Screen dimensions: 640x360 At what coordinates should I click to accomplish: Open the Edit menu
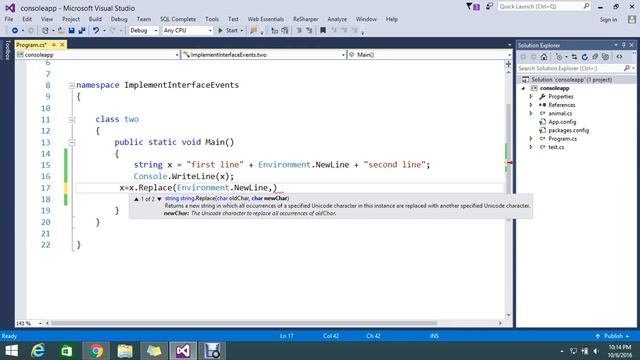(x=27, y=19)
